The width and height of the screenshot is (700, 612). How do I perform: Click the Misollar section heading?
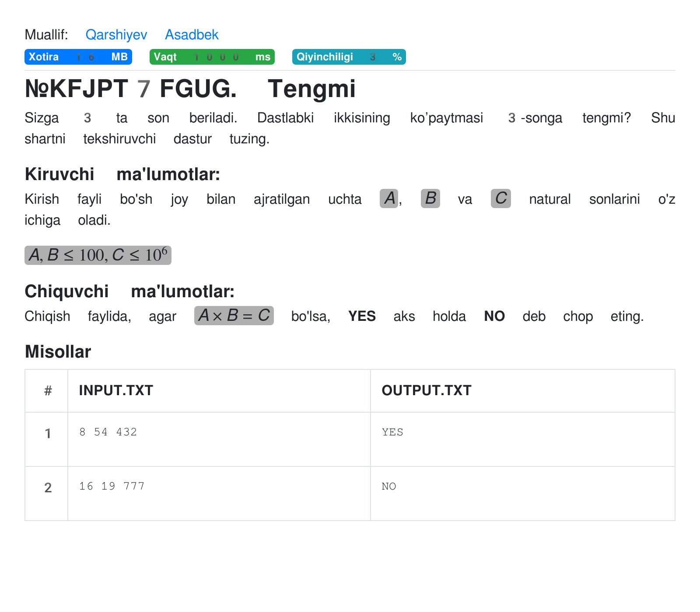58,351
